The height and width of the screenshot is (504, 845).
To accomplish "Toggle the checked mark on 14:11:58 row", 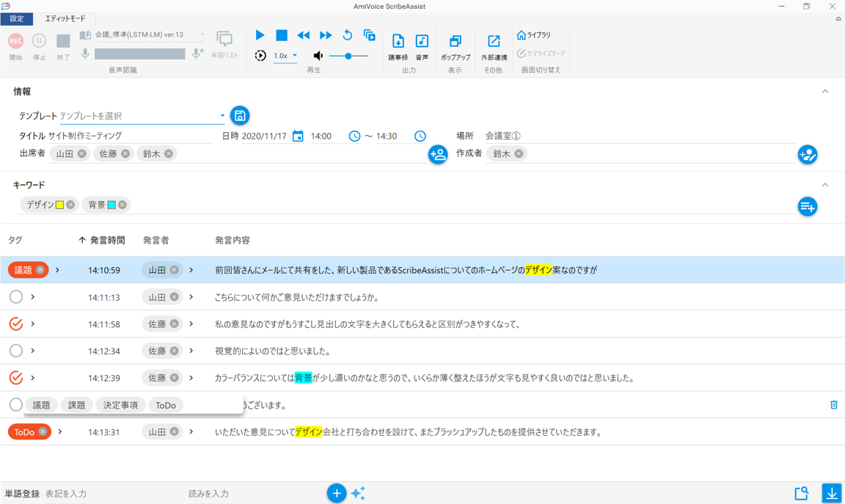I will point(16,324).
